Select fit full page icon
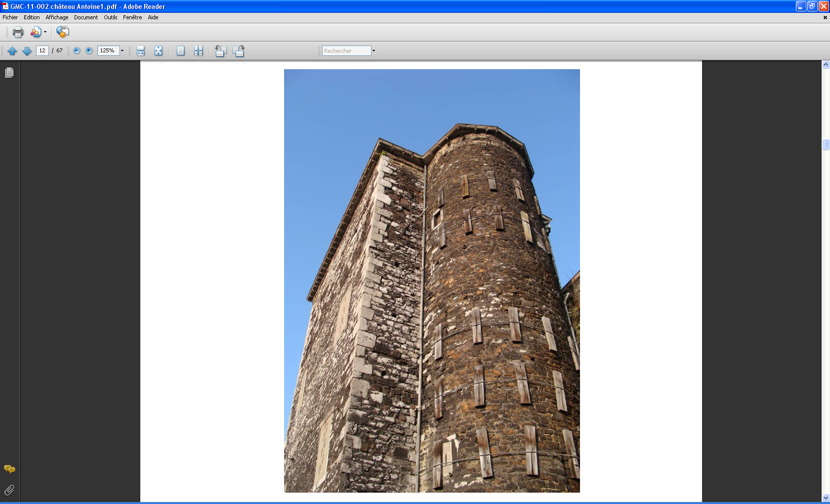830x504 pixels. coord(159,51)
